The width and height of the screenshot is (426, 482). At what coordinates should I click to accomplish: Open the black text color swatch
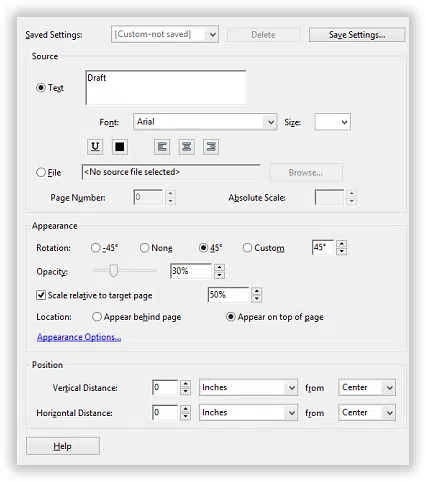pyautogui.click(x=120, y=147)
